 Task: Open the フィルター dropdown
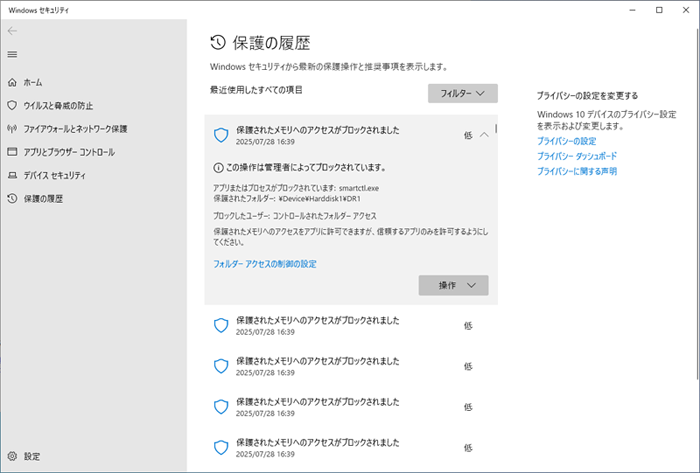(462, 93)
